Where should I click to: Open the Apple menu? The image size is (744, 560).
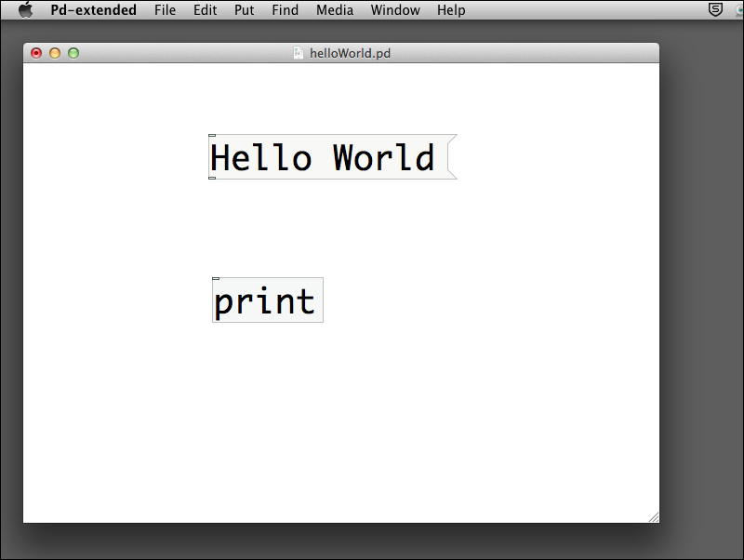coord(26,9)
